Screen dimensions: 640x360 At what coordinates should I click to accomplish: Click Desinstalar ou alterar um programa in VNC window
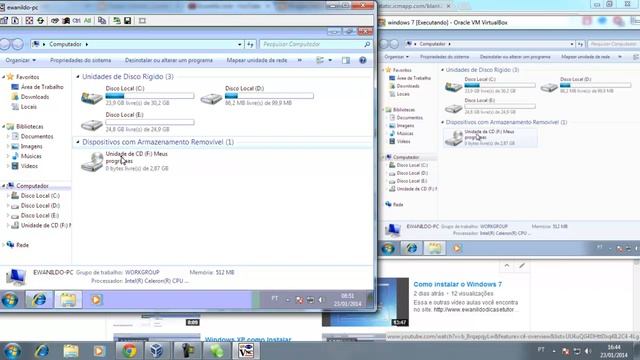coord(169,60)
